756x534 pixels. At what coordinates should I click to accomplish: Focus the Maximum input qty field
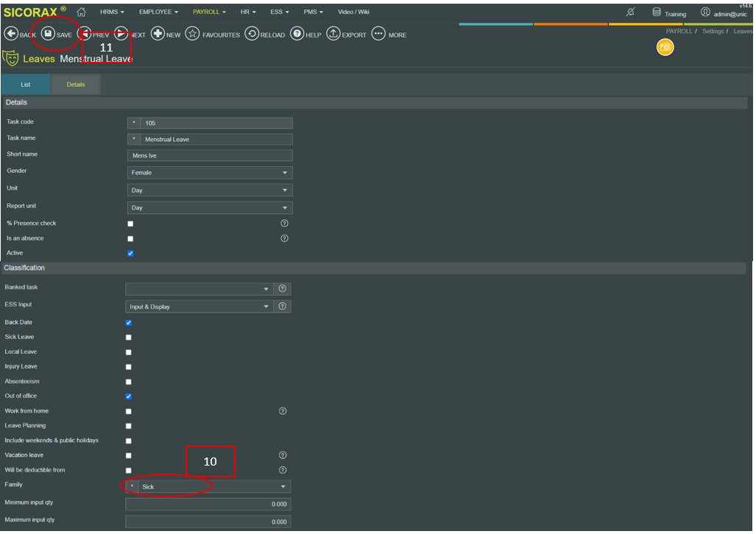pos(208,521)
